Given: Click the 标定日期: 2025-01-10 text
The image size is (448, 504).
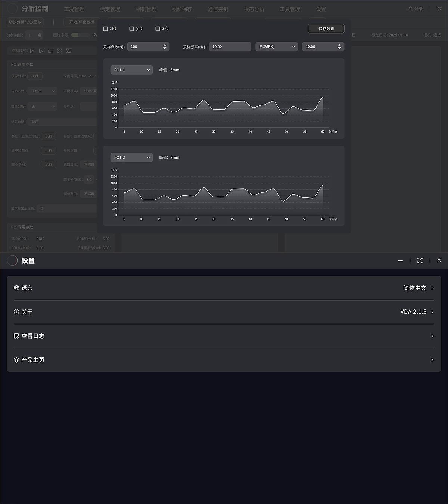Looking at the screenshot, I should click(x=389, y=35).
